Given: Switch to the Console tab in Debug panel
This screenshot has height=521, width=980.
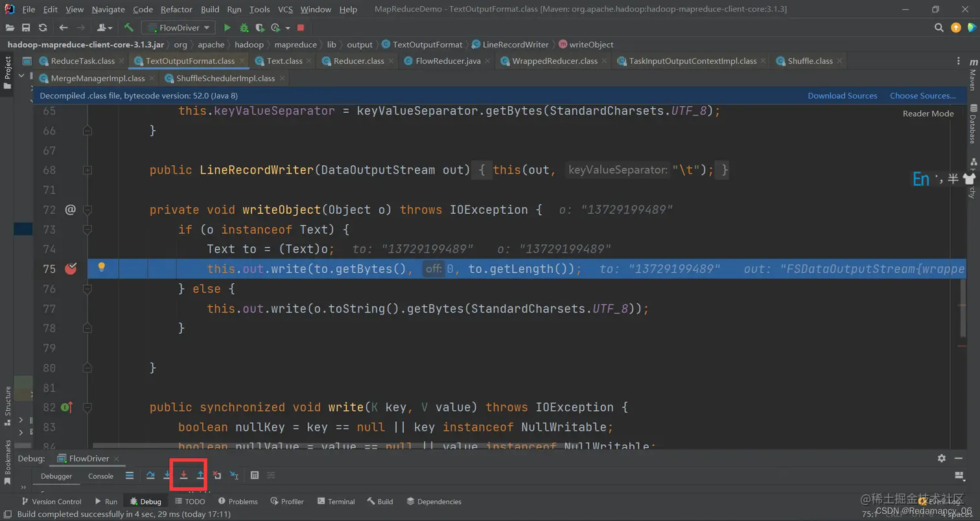Looking at the screenshot, I should (100, 476).
